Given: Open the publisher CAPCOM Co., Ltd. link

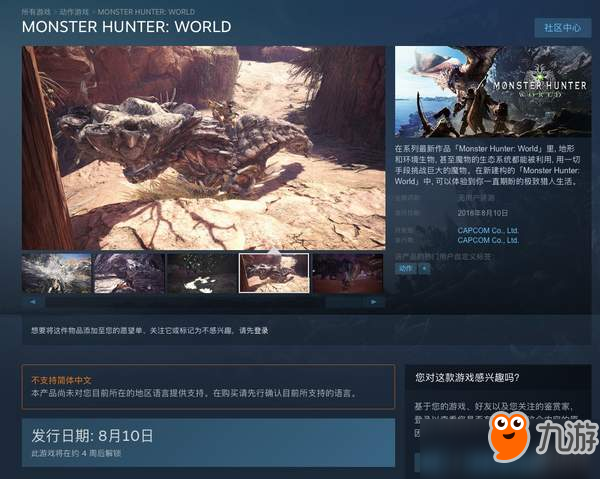Looking at the screenshot, I should [488, 241].
